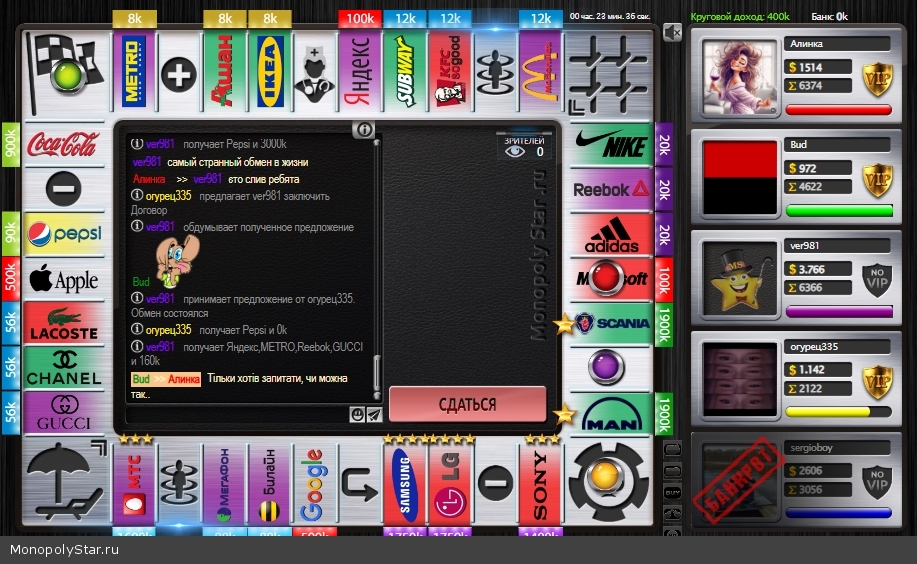Image resolution: width=917 pixels, height=564 pixels.
Task: Click the purple token on the right column
Action: point(606,367)
